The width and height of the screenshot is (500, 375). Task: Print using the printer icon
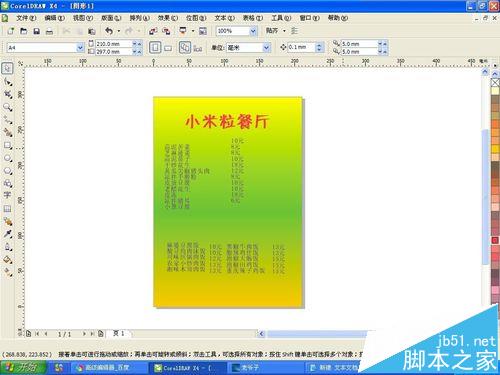[x=49, y=31]
